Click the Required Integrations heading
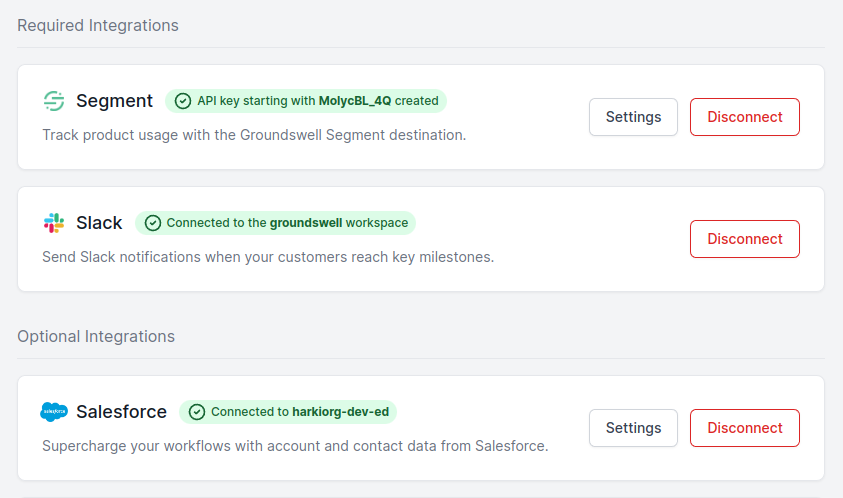Viewport: 843px width, 498px height. pyautogui.click(x=98, y=25)
